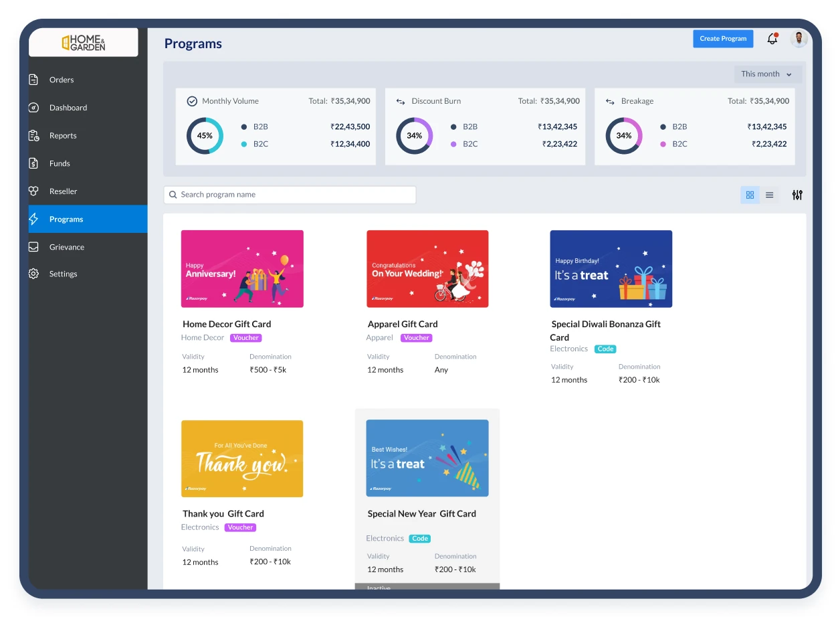
Task: Switch to grid view layout
Action: click(x=750, y=195)
